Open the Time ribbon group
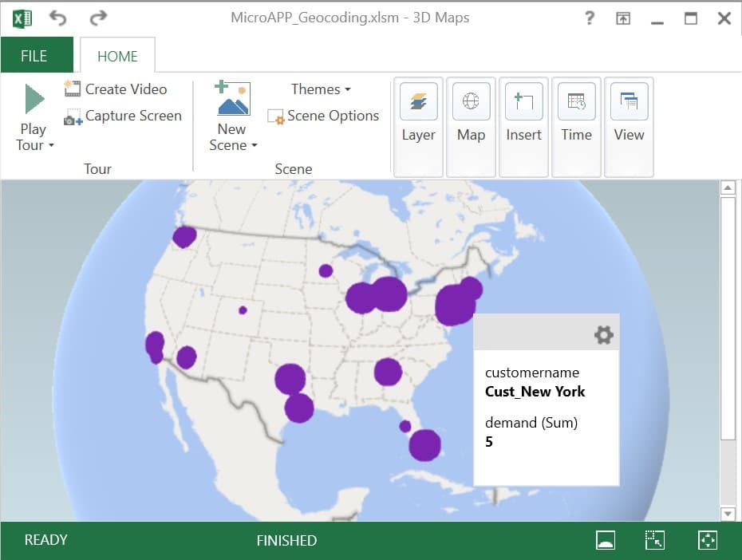Screen dimensions: 742x560 point(576,127)
